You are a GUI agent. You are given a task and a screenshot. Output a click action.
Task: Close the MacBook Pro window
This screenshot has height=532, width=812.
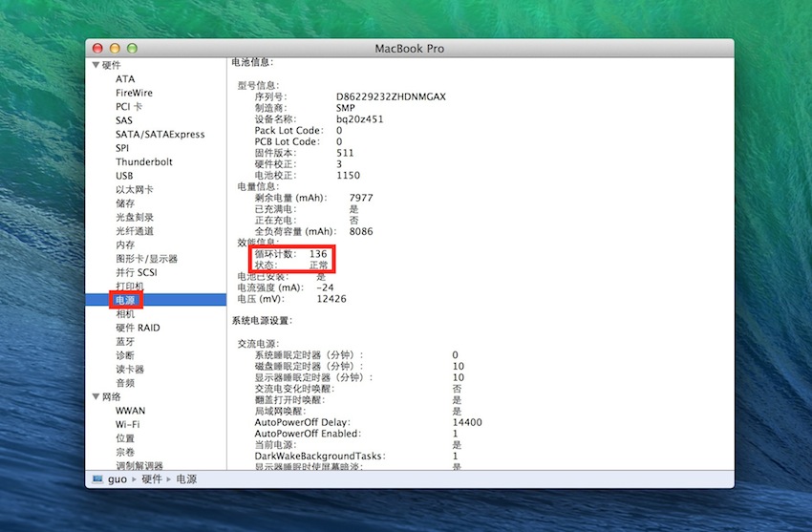tap(97, 48)
